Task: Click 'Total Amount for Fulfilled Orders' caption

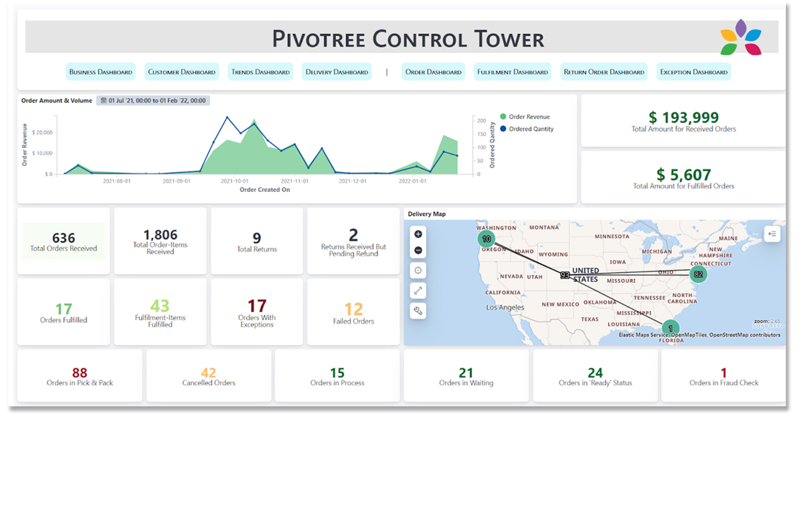Action: [x=683, y=186]
